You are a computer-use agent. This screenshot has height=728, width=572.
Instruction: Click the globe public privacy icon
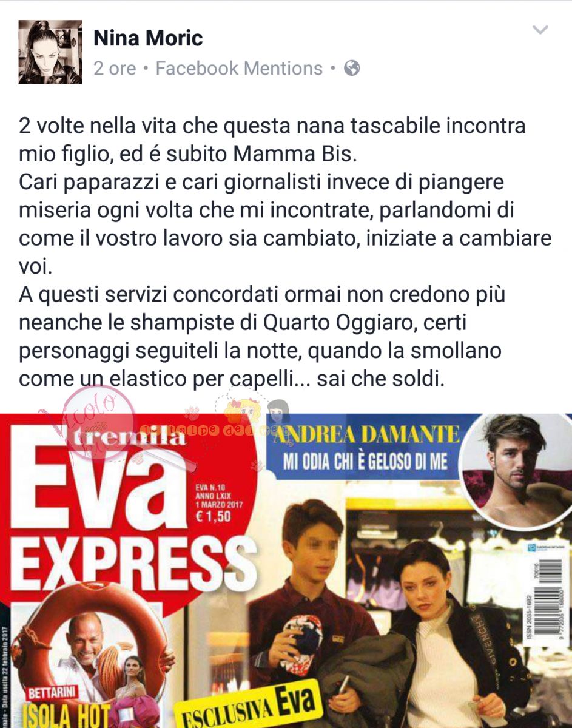coord(352,68)
